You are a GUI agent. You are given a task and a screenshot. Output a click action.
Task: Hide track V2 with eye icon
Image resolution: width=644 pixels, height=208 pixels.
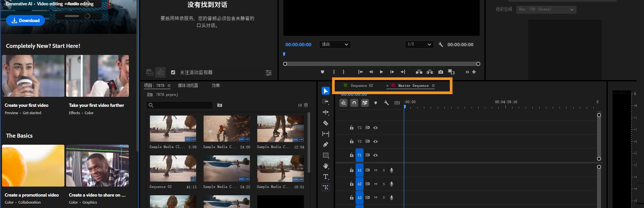click(x=376, y=141)
